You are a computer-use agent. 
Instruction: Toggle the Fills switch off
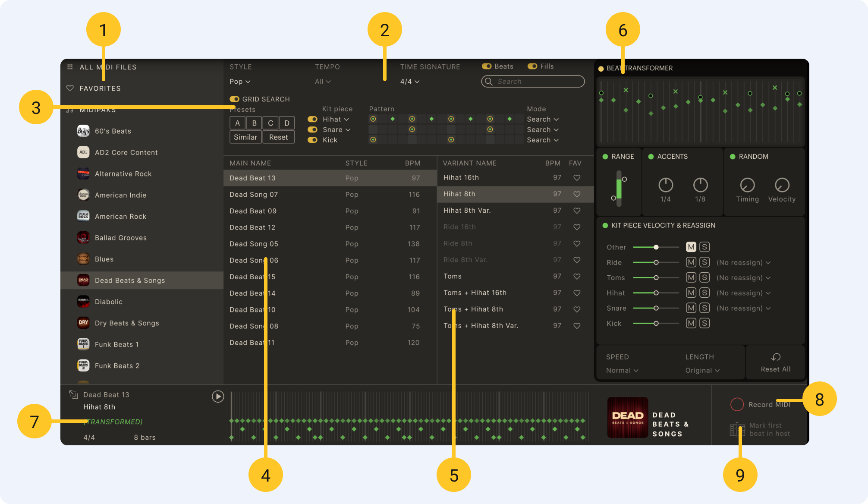(531, 66)
